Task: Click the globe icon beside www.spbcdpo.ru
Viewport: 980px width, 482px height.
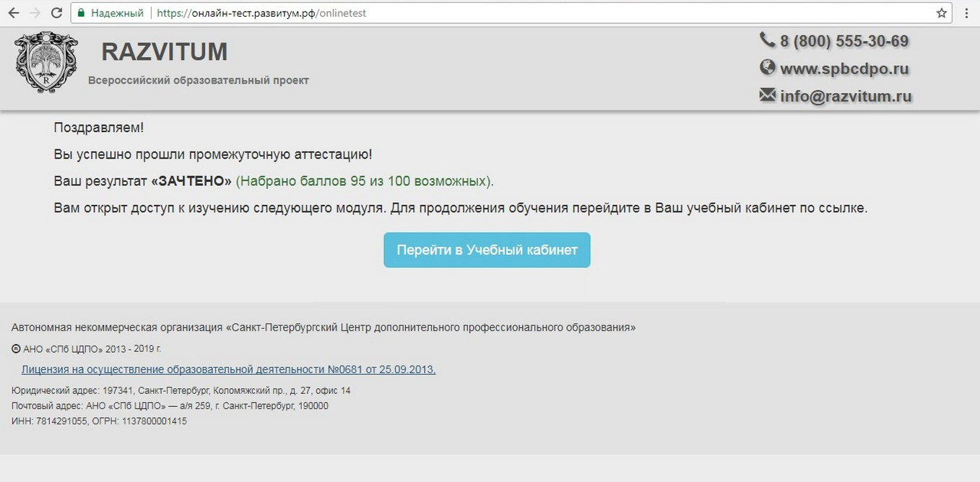Action: [x=767, y=68]
